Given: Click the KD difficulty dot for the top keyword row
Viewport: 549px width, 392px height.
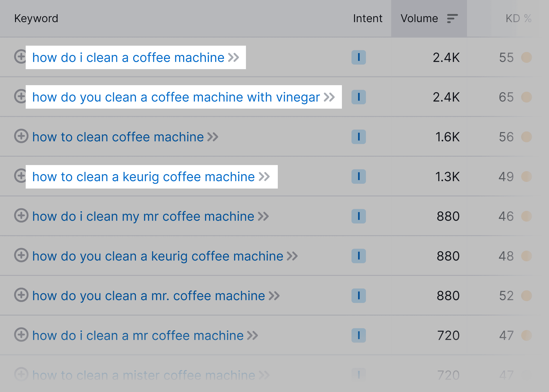Looking at the screenshot, I should pos(527,57).
